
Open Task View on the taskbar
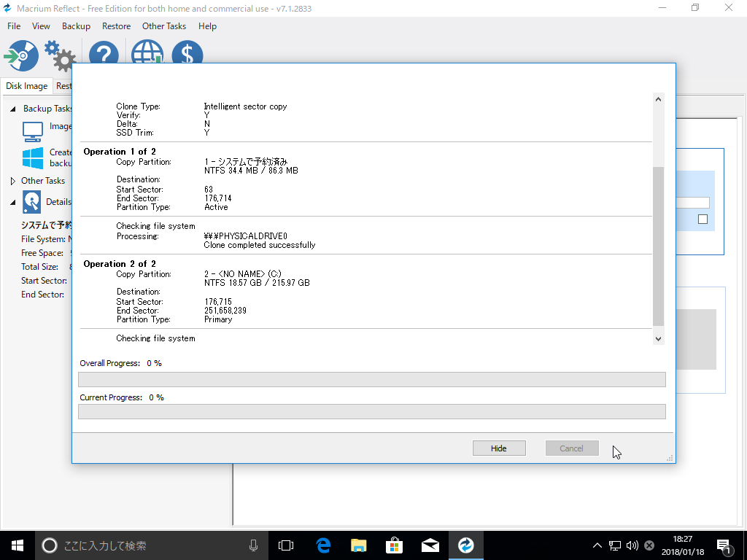pyautogui.click(x=286, y=545)
